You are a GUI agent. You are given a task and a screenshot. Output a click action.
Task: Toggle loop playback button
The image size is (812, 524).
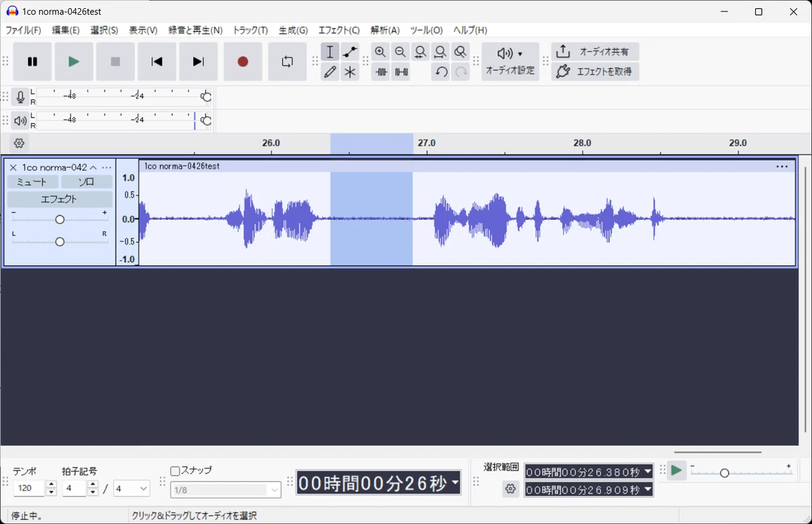[x=288, y=62]
